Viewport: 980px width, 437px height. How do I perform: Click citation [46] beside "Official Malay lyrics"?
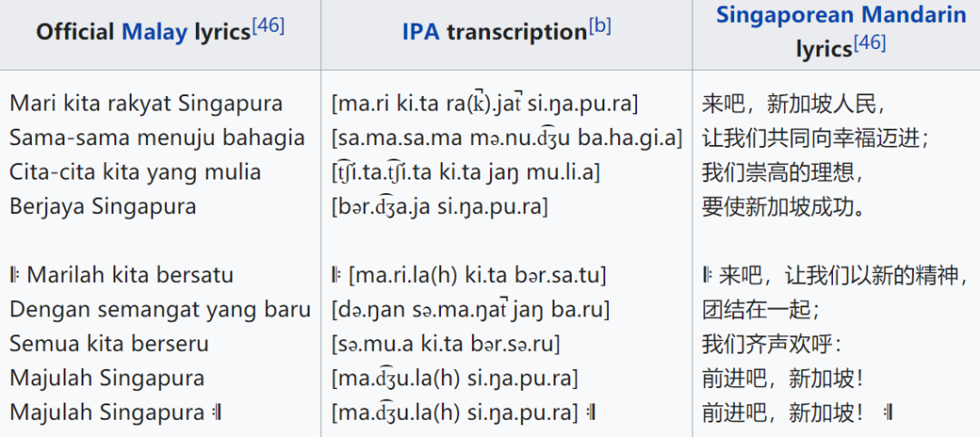click(269, 26)
